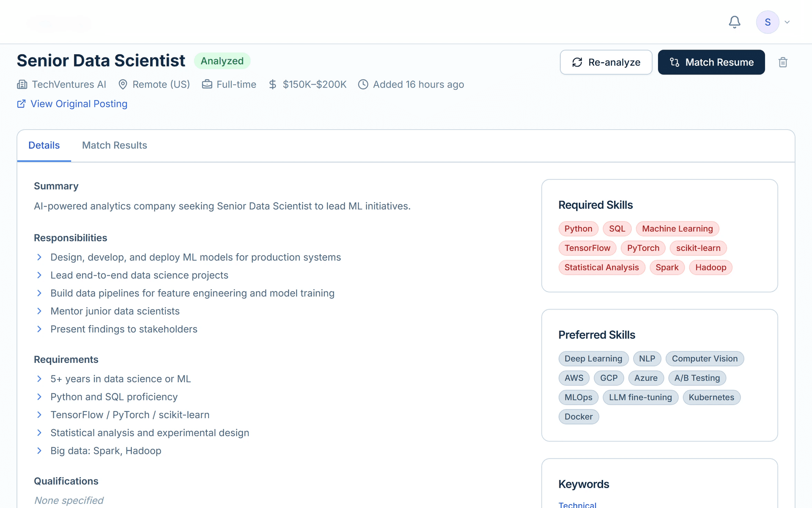This screenshot has width=812, height=508.
Task: Click the Re-analyze button
Action: [606, 62]
